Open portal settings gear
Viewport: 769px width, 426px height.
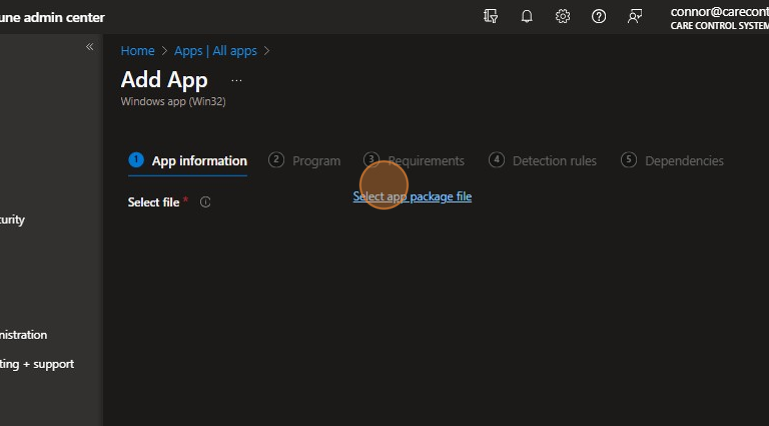[563, 17]
